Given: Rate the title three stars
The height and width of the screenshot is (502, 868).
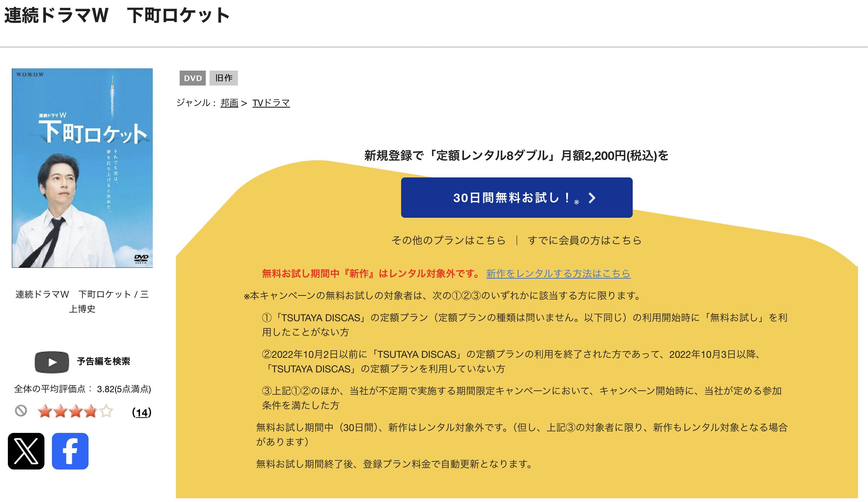Looking at the screenshot, I should click(75, 411).
